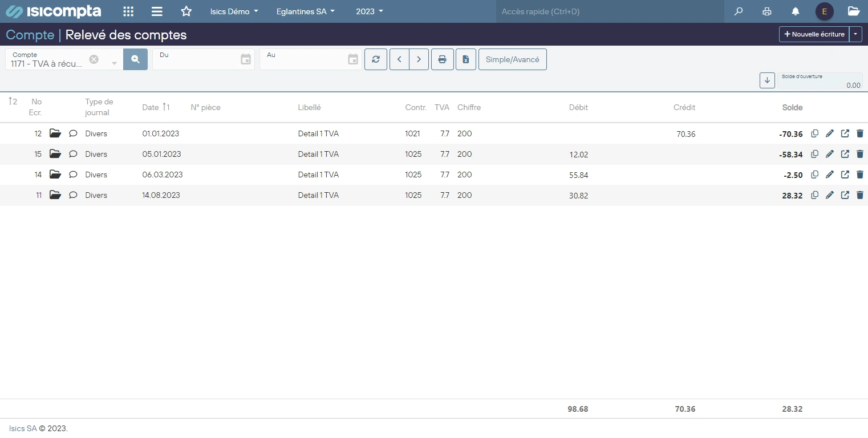
Task: Duplicate entry with balance -70.36
Action: (x=815, y=133)
